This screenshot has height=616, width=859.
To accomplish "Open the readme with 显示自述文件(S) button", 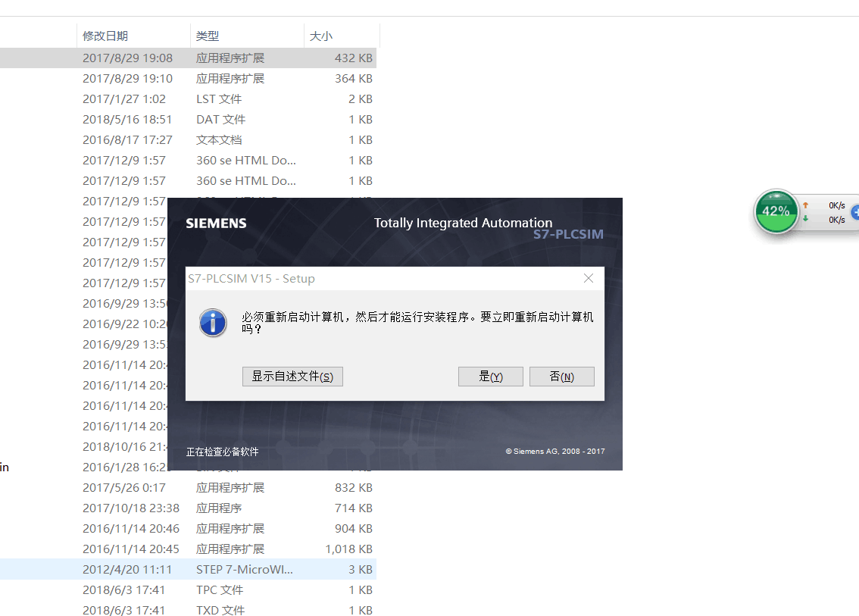I will (x=292, y=377).
